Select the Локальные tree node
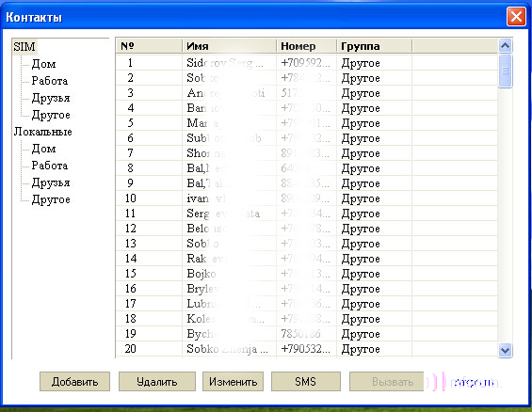Screen dimensions: 532x412 pos(43,132)
